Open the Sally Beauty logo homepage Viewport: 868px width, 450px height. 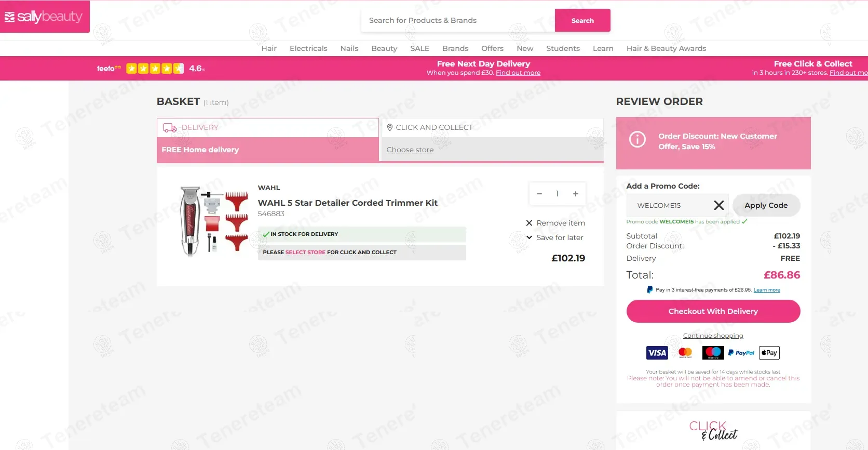click(44, 17)
